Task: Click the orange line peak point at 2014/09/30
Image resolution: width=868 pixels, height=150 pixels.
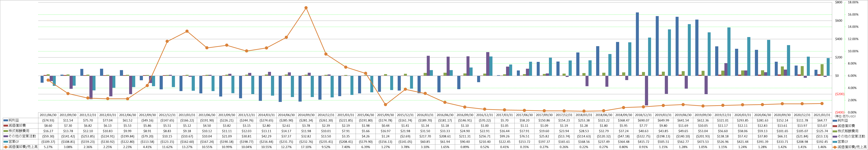Action: coord(306,8)
